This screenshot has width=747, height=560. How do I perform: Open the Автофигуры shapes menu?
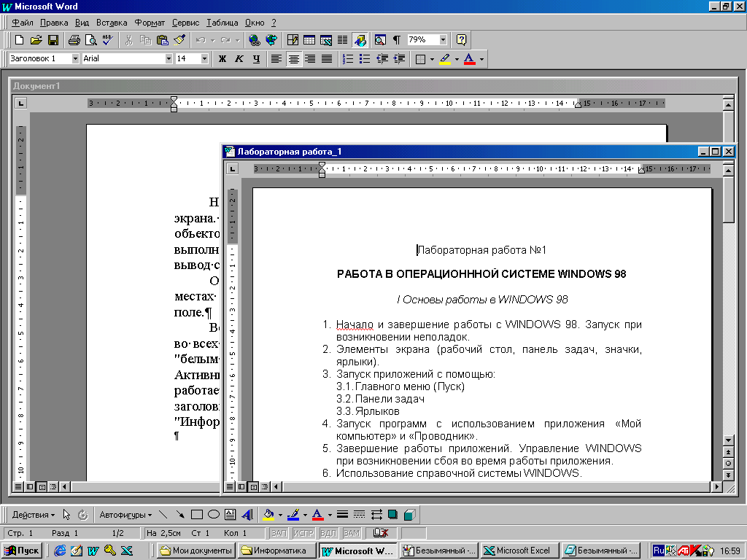(x=125, y=515)
